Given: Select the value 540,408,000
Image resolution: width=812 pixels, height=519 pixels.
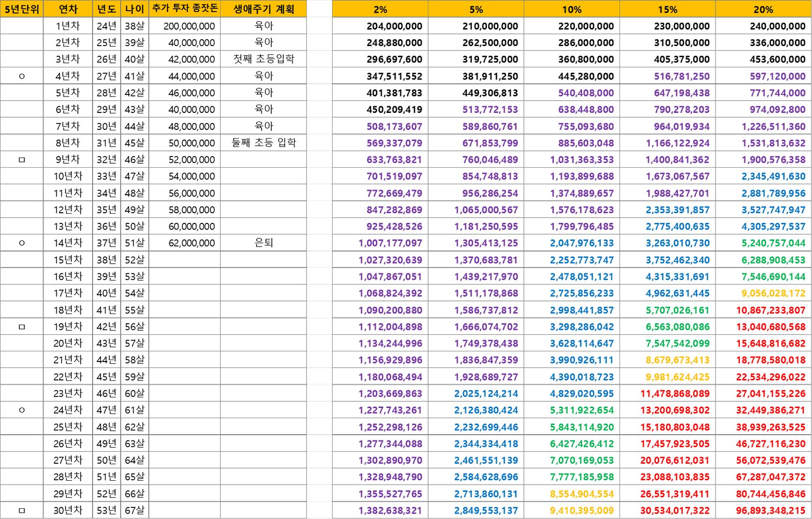Looking at the screenshot, I should pyautogui.click(x=586, y=93).
